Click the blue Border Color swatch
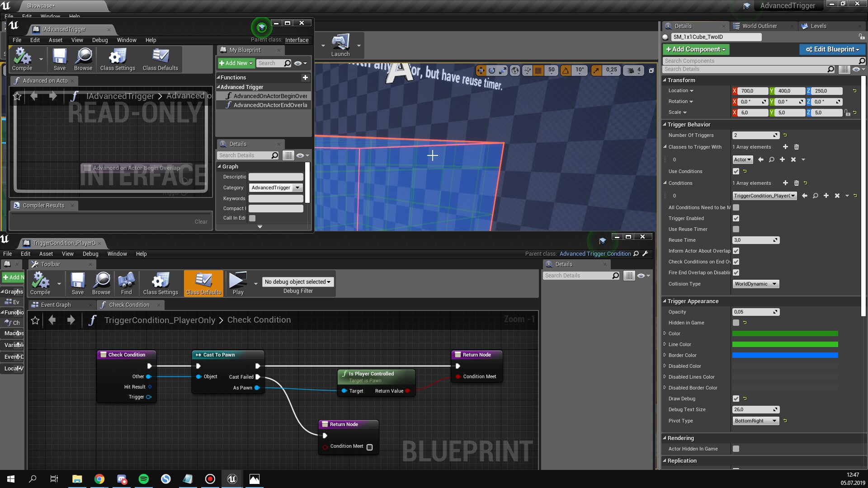This screenshot has height=488, width=868. click(785, 355)
